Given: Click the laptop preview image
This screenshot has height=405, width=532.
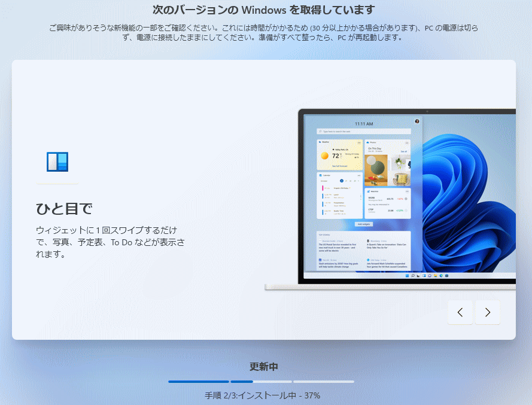Looking at the screenshot, I should (x=390, y=199).
